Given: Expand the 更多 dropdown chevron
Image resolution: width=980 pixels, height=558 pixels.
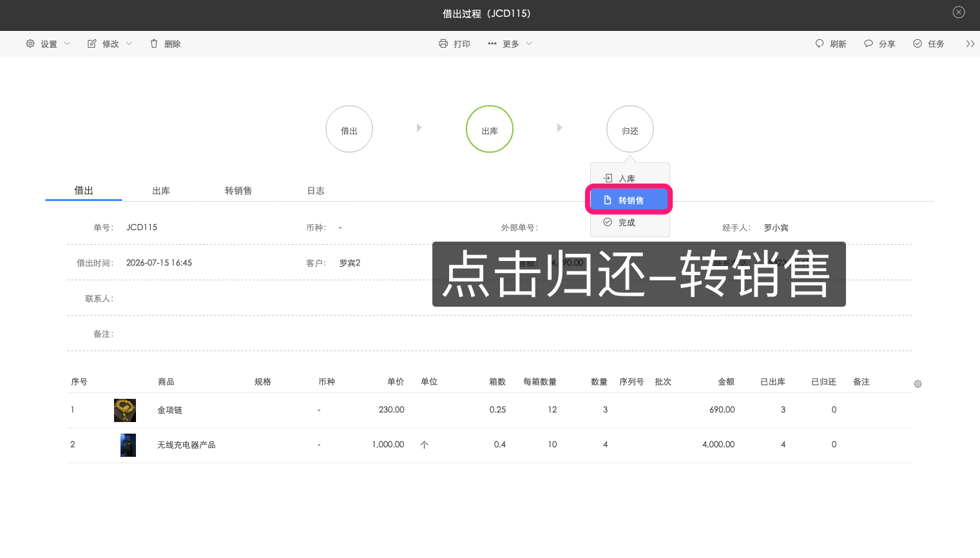Looking at the screenshot, I should coord(530,44).
